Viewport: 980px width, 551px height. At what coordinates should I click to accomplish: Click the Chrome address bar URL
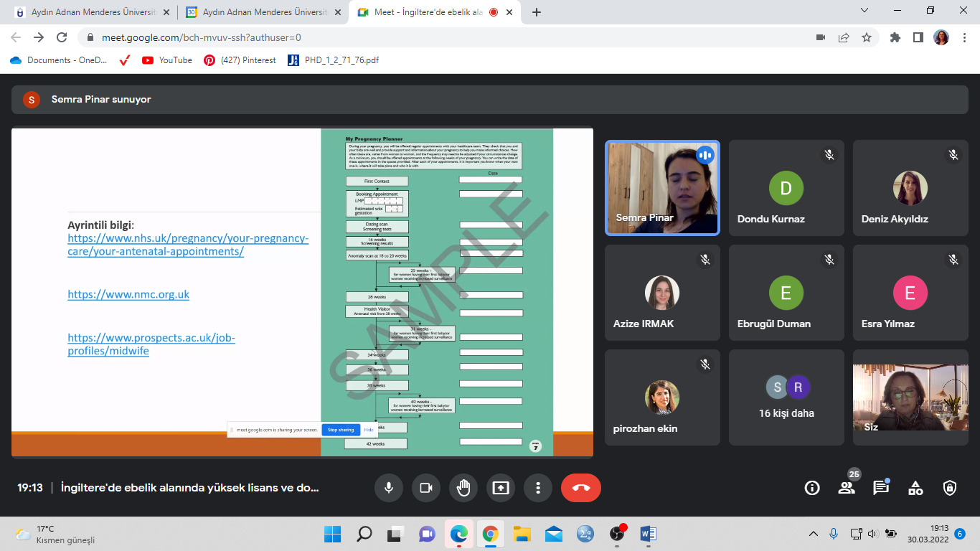coord(202,37)
